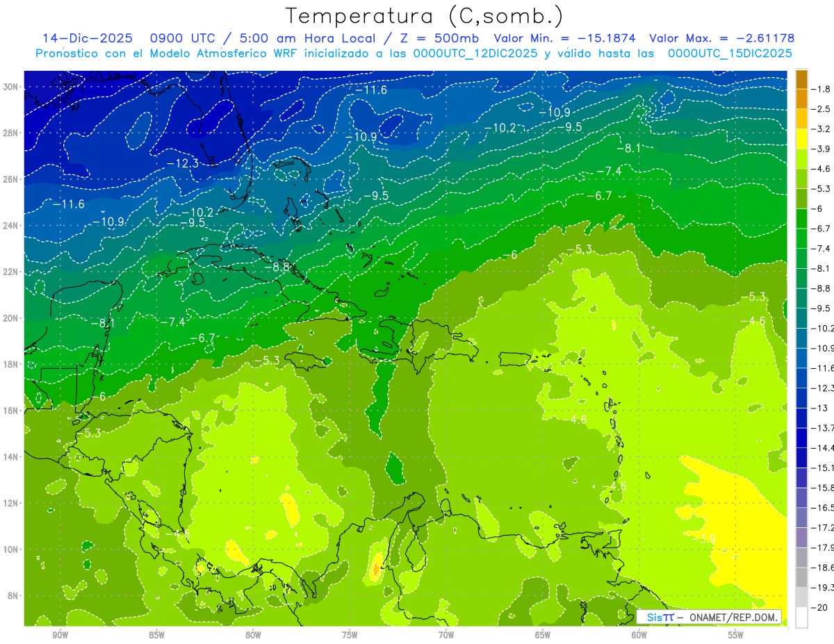The width and height of the screenshot is (834, 644).
Task: Click the 75W longitude axis label
Action: click(x=350, y=635)
